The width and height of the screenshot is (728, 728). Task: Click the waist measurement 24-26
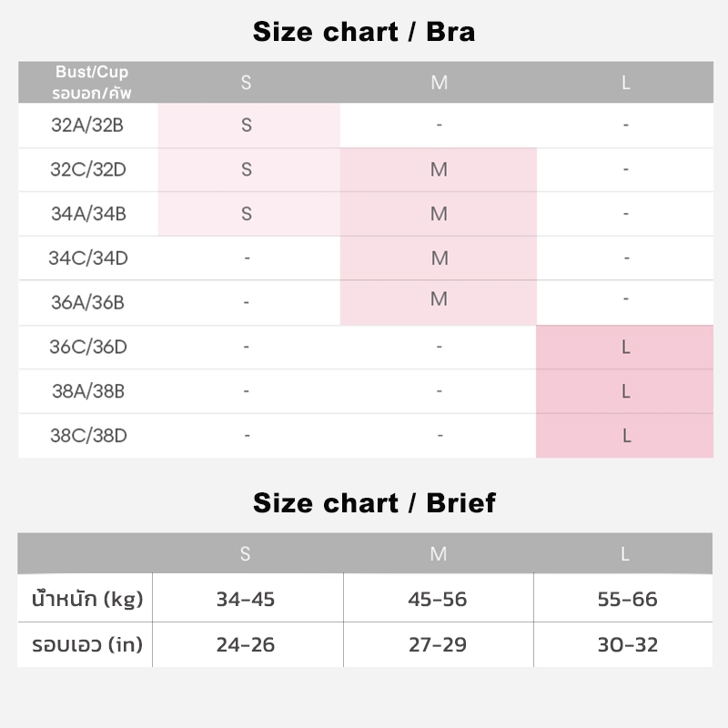coord(246,645)
